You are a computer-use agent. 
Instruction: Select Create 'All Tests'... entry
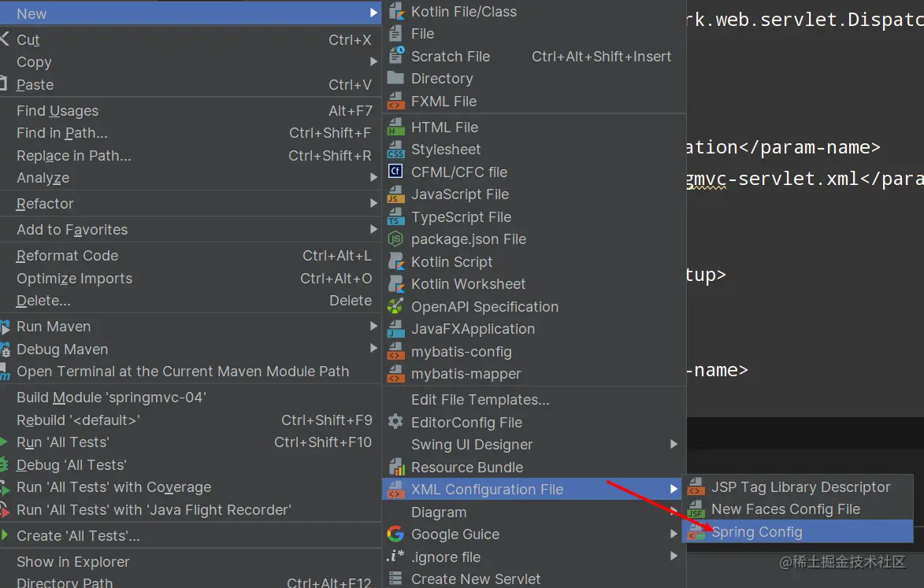[190, 536]
